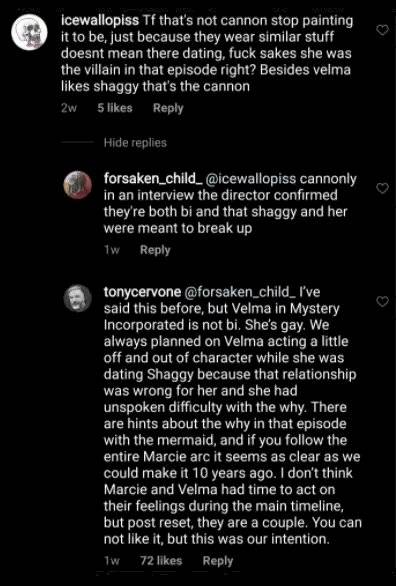
Task: Reply to icewallopiss comment
Action: click(168, 108)
